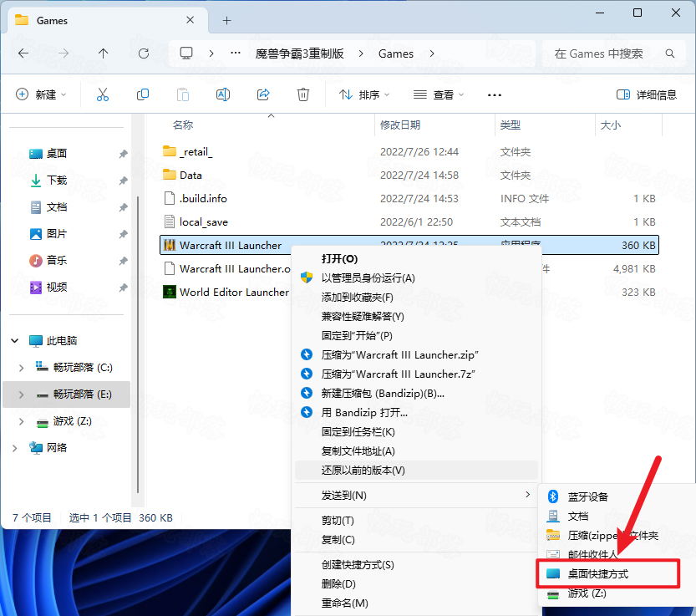Expand the 发送到(N) submenu

click(x=416, y=495)
